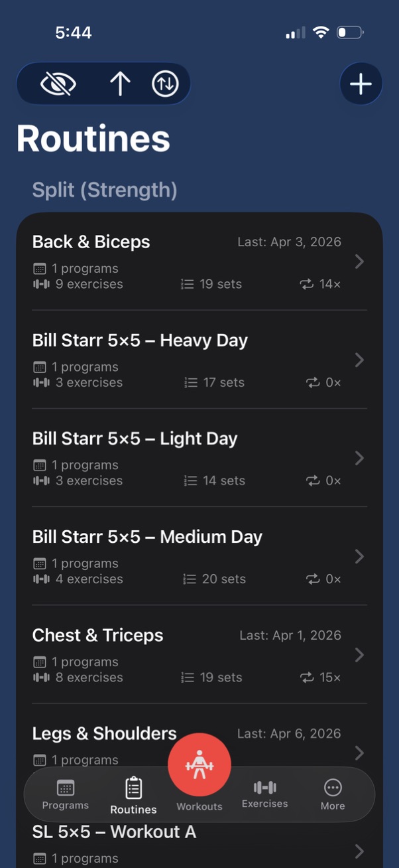Tap the red dumbbell Workouts button
The width and height of the screenshot is (399, 868).
[199, 764]
